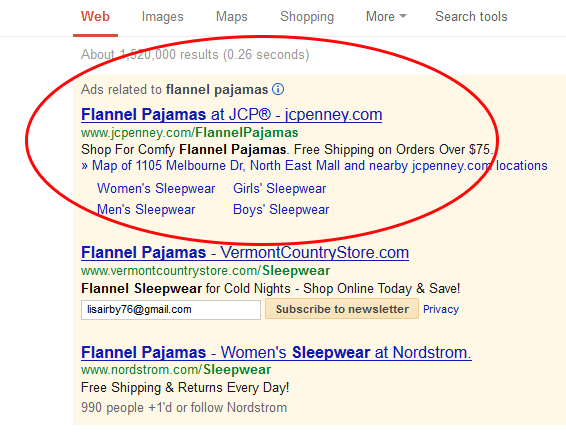Open Flannel Pajamas at JCP ad title
Image resolution: width=566 pixels, height=434 pixels.
point(231,114)
